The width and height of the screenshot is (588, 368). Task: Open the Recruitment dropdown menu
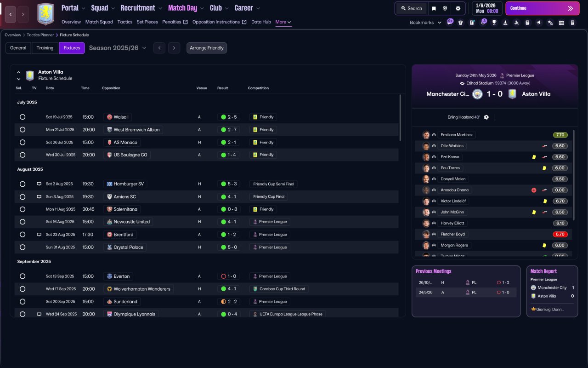tap(141, 8)
